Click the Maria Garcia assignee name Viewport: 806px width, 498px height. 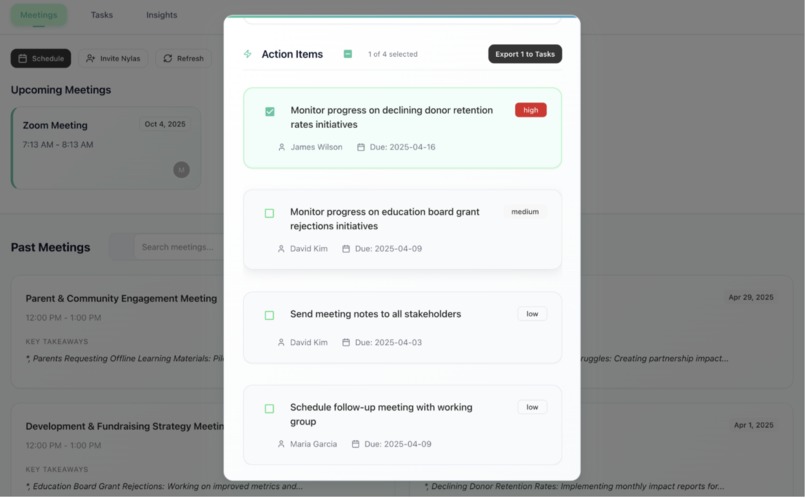click(314, 444)
